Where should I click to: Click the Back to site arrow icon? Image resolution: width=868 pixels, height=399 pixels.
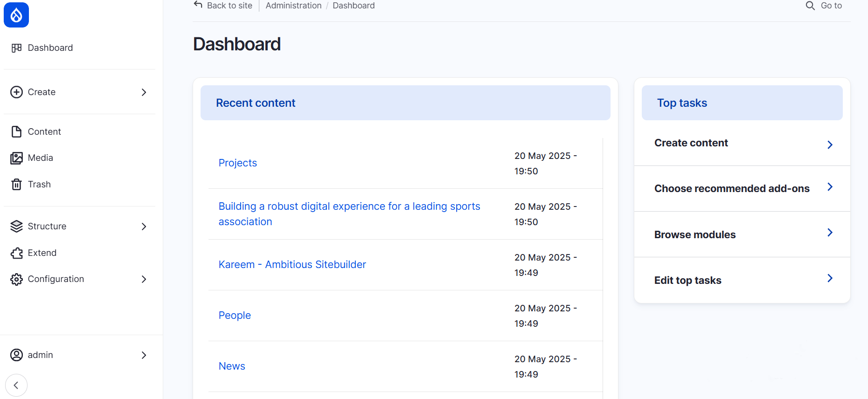198,5
